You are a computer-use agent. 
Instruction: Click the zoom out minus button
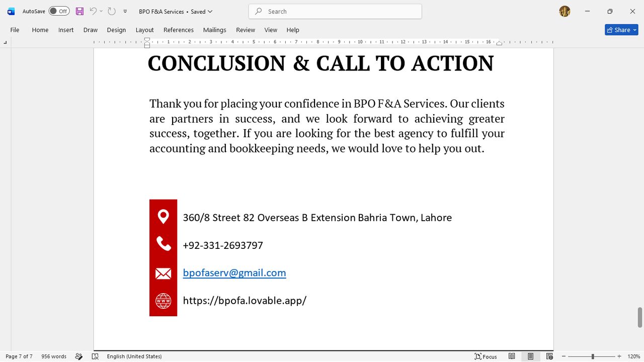(x=563, y=356)
